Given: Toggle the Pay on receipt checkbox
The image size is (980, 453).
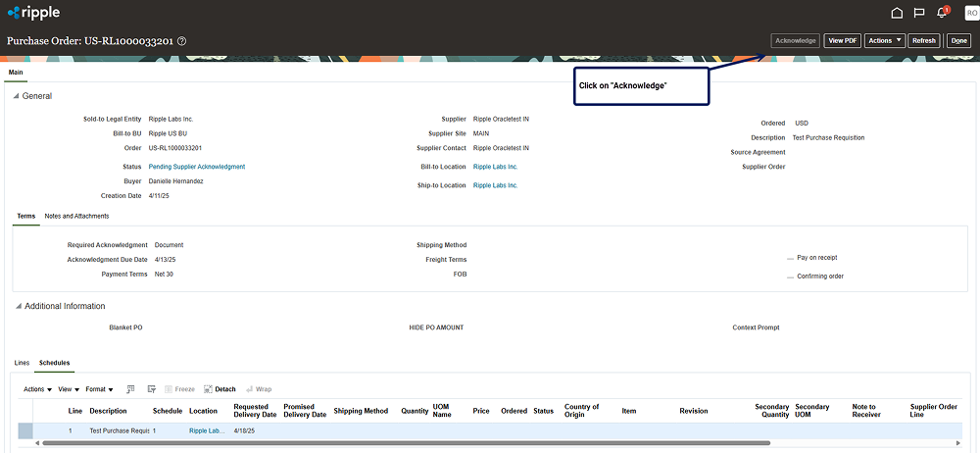Looking at the screenshot, I should pos(791,258).
